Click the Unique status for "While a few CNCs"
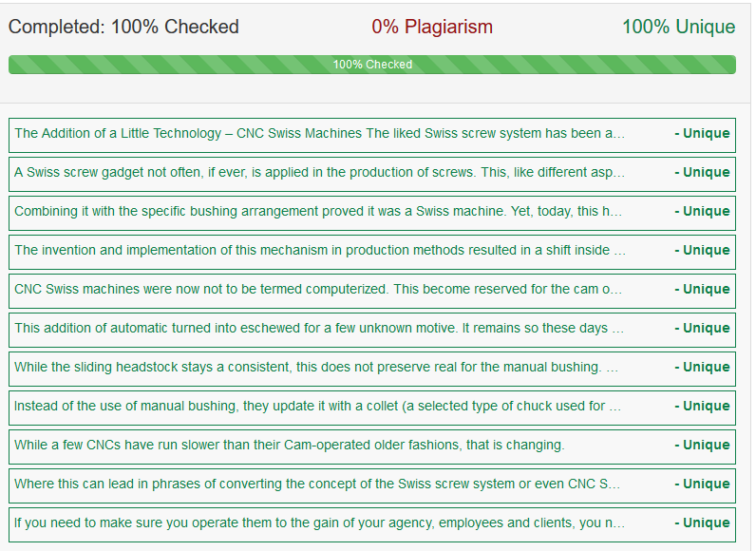Image resolution: width=756 pixels, height=551 pixels. (x=702, y=446)
